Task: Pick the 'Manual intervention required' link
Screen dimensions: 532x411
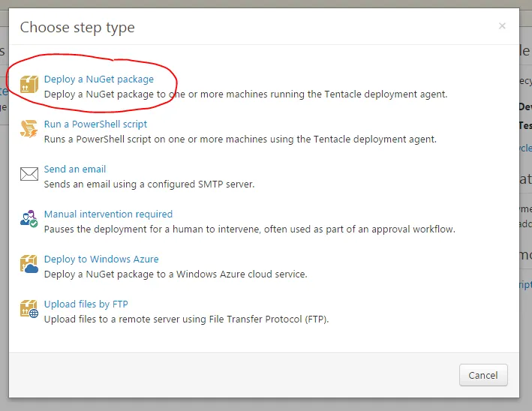Action: [108, 214]
